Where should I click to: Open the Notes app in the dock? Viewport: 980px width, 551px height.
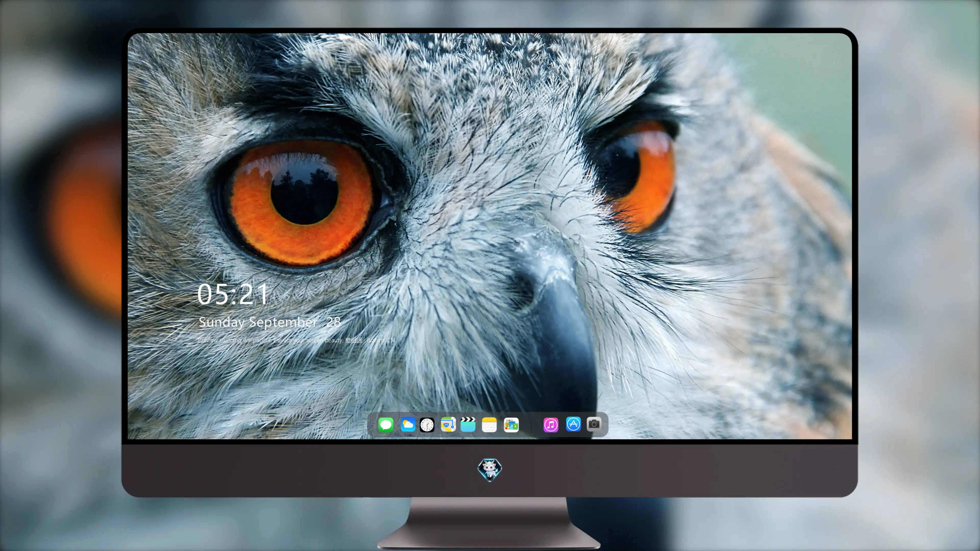[489, 424]
